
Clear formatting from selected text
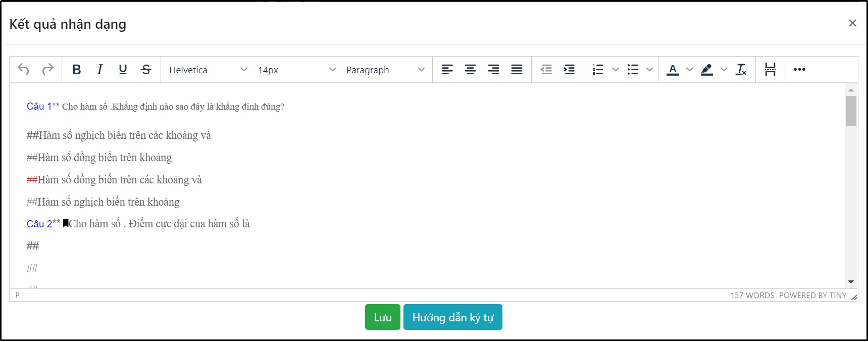(741, 70)
